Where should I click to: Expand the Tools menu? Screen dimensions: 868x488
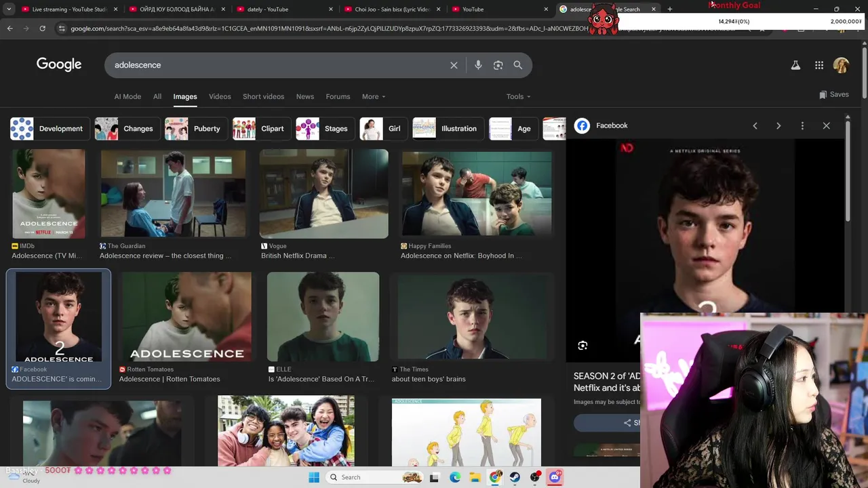pyautogui.click(x=518, y=96)
